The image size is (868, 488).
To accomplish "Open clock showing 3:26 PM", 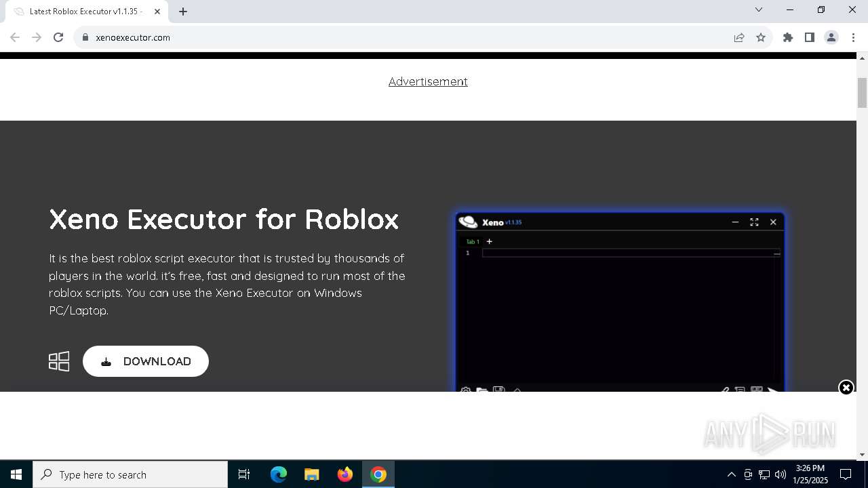I will [x=811, y=474].
